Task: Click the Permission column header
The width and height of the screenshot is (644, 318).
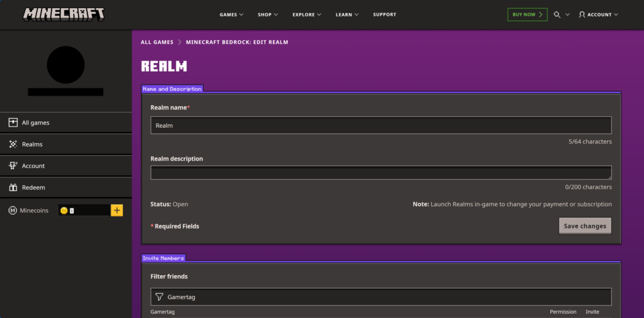Action: pyautogui.click(x=563, y=312)
